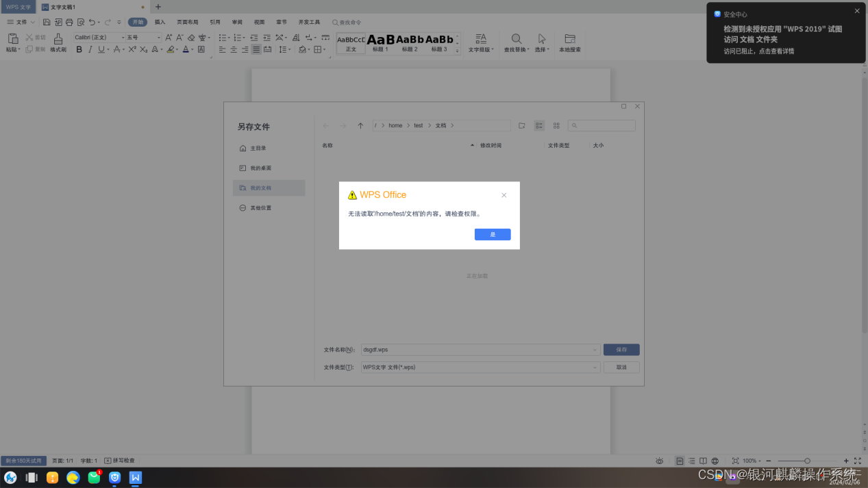
Task: Click 取消 in the Save As dialog
Action: pos(621,367)
